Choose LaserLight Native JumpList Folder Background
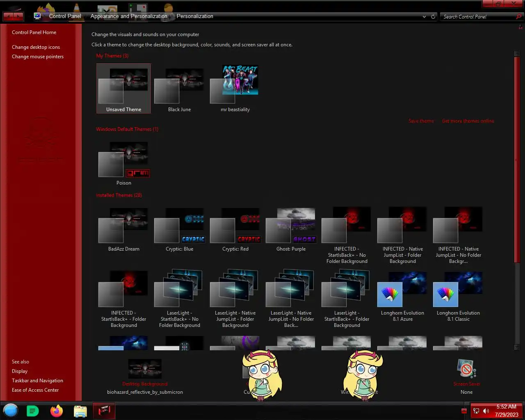Screen dimensions: 525x420 tap(235, 299)
